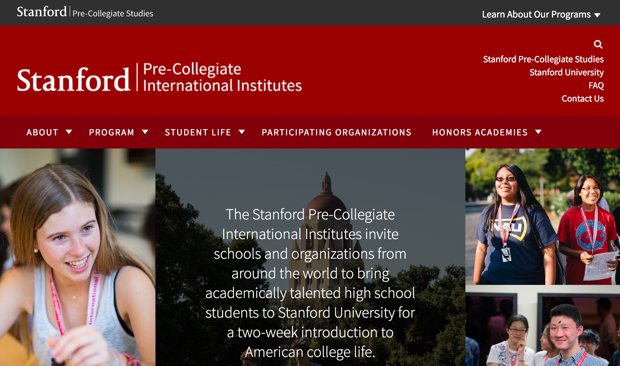Viewport: 620px width, 366px height.
Task: Click the photo of student in plaid shirt
Action: (x=542, y=326)
